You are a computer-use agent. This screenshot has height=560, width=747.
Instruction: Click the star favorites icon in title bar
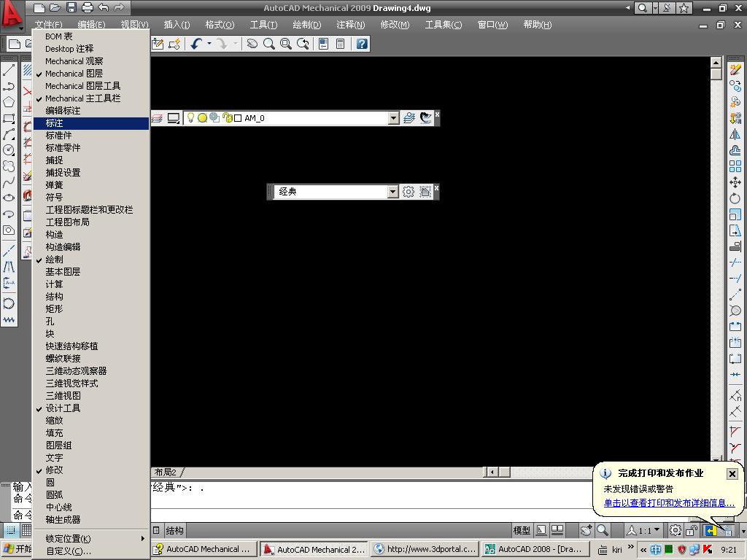(x=684, y=7)
